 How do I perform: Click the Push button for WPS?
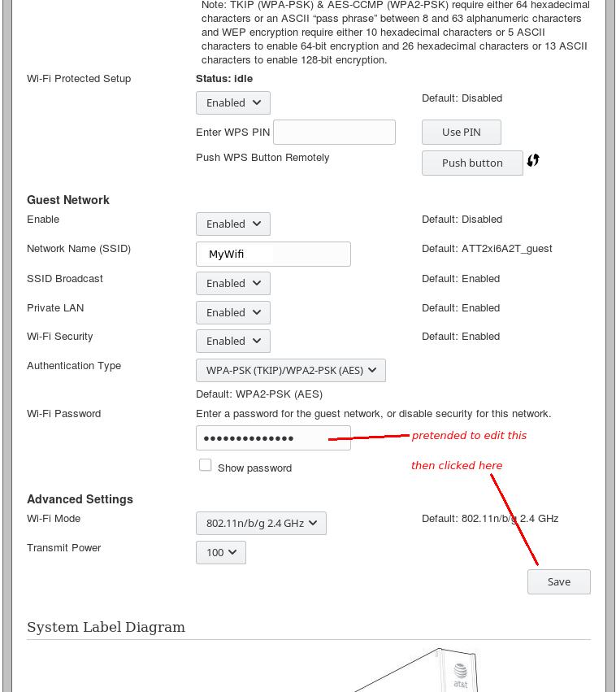point(472,163)
